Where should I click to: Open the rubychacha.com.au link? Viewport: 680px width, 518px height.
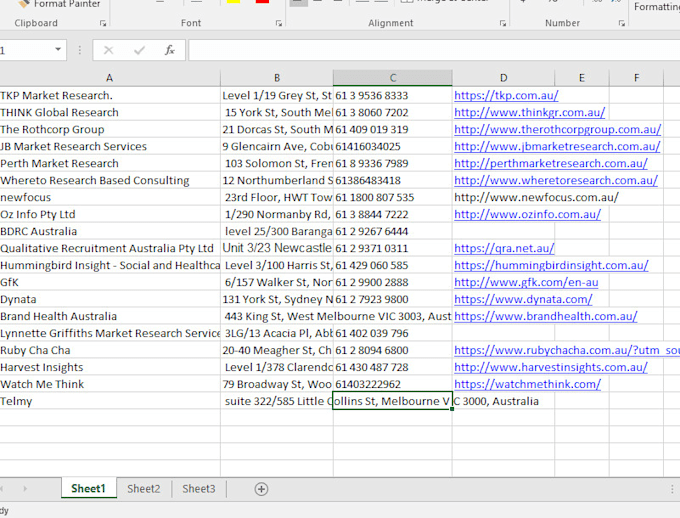pos(567,350)
